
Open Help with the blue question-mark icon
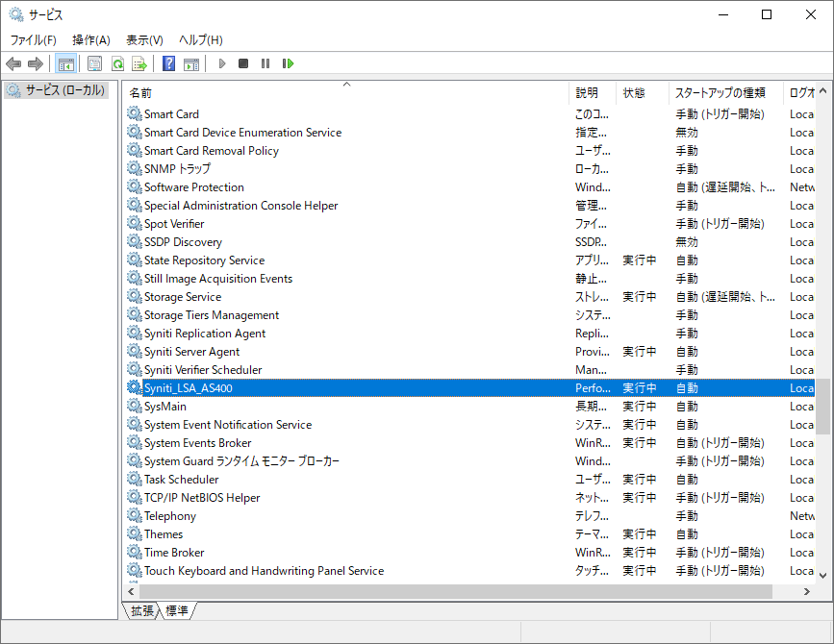click(168, 64)
